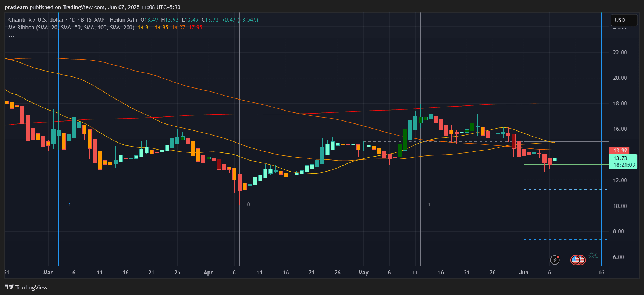Click the lightning bolt news icon
Viewport: 644px width, 295px height.
coord(554,260)
